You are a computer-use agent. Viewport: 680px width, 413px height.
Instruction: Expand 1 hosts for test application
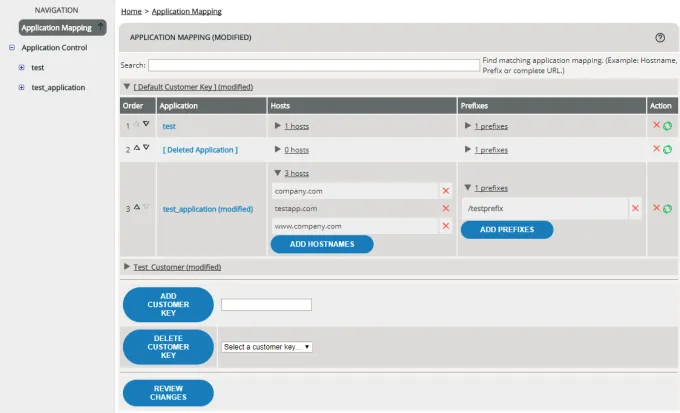278,126
